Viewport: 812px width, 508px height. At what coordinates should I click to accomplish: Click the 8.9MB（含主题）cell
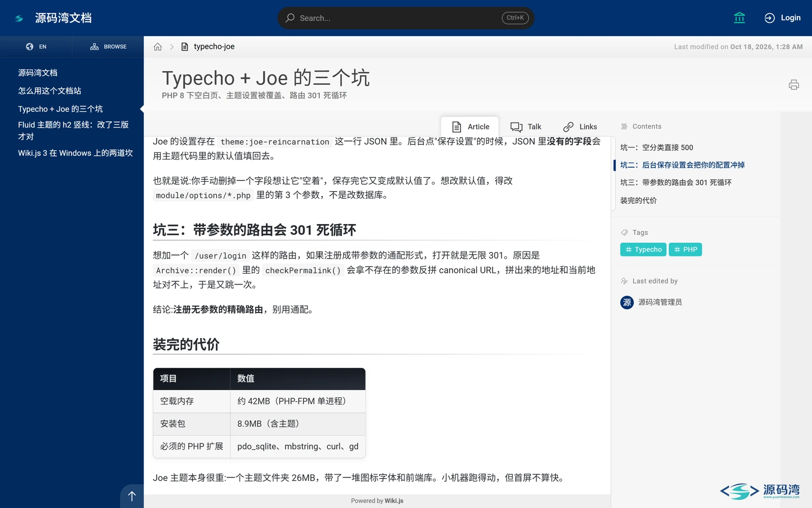(298, 424)
